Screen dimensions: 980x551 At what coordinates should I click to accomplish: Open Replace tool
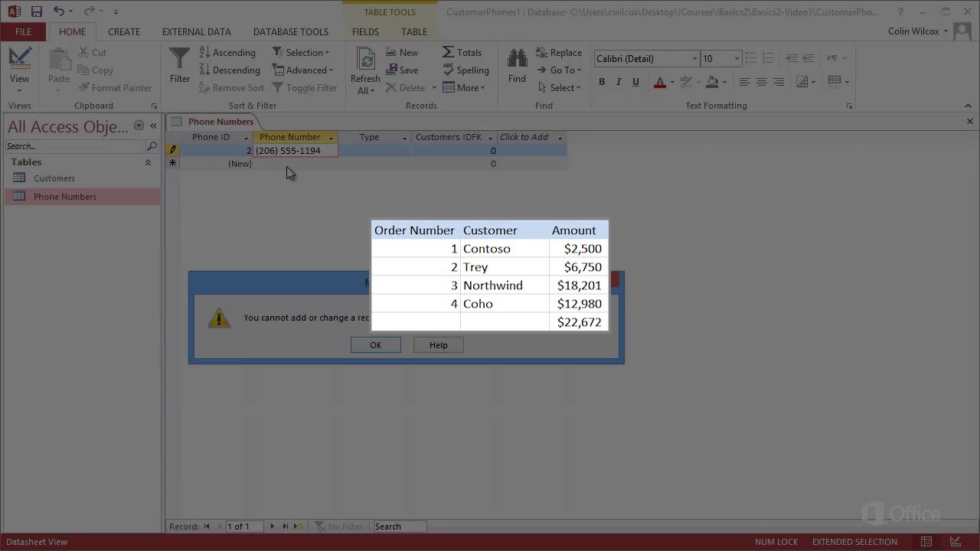tap(559, 53)
